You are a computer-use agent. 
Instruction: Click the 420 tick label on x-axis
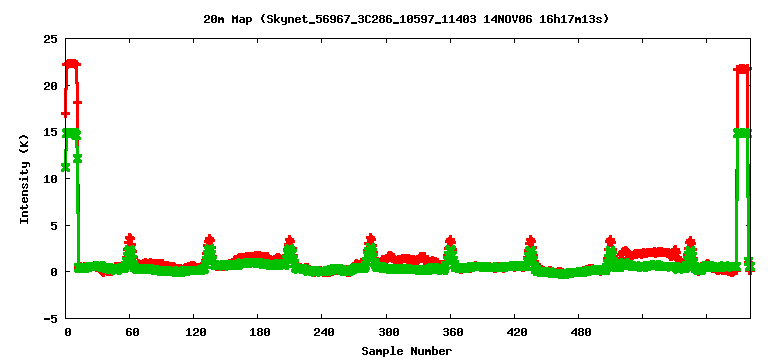pos(516,333)
